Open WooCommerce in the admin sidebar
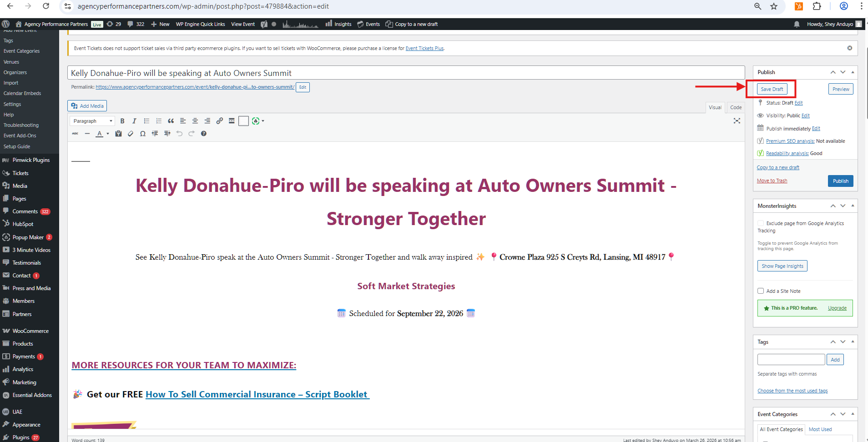868x442 pixels. point(30,331)
